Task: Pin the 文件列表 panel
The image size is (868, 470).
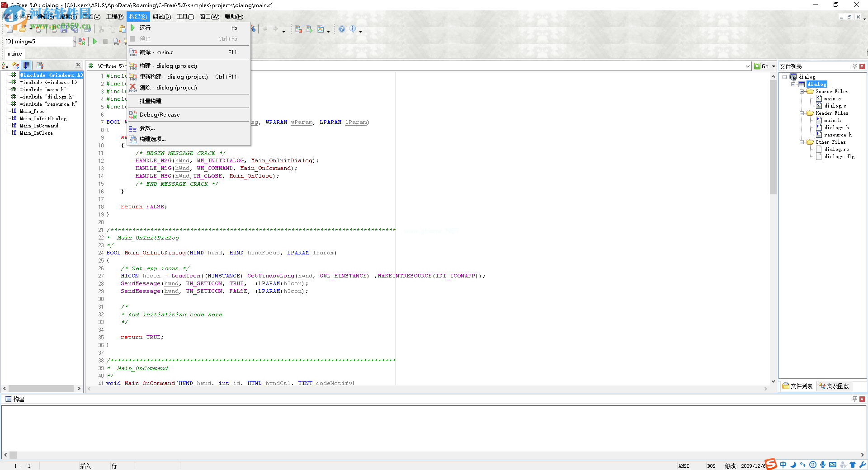Action: click(x=854, y=66)
